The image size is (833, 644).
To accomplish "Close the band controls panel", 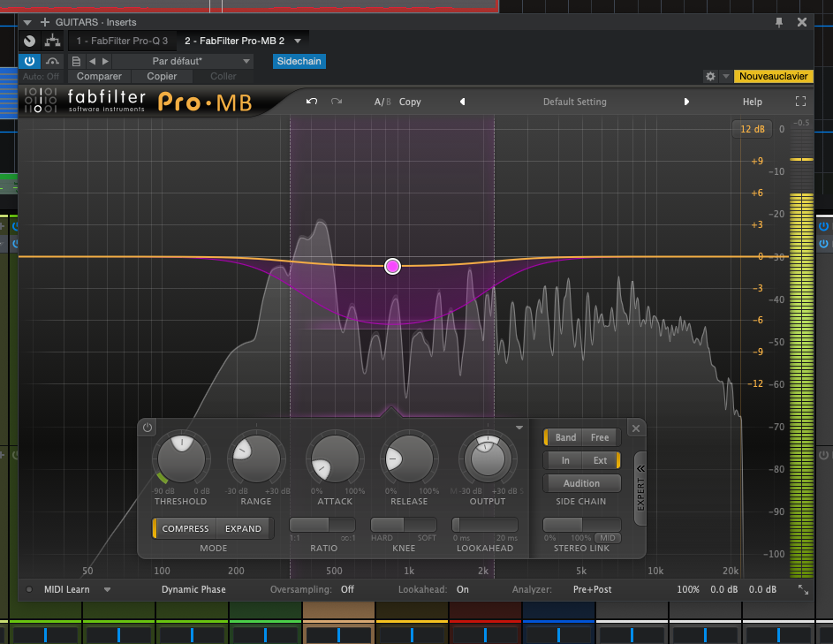I will 636,428.
